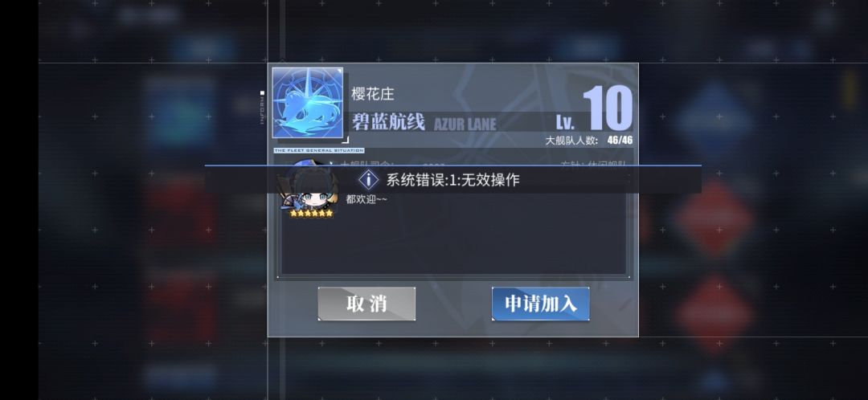
Task: Click the faction label 碧蓝航线 AZUR LANE
Action: (424, 122)
